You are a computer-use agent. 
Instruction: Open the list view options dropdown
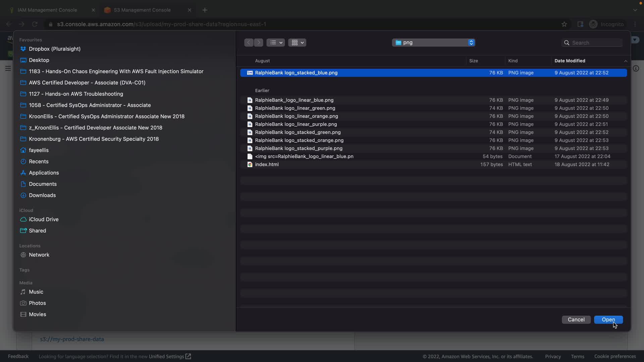click(x=276, y=43)
